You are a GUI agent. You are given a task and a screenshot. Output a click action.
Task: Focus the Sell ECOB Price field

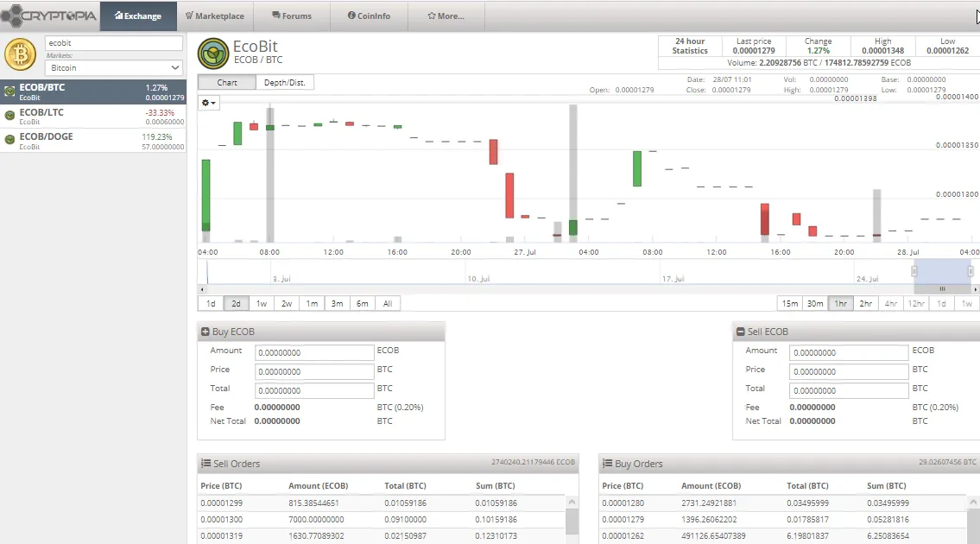(x=849, y=371)
